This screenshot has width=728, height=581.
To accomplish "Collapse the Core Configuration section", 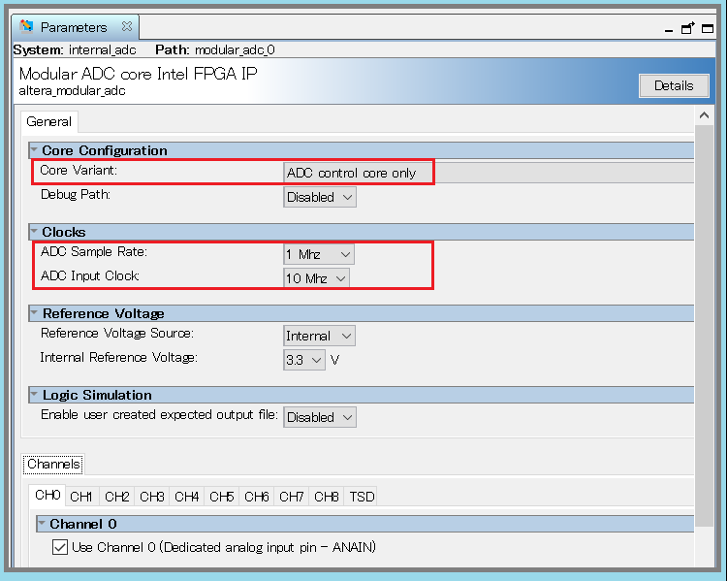I will [x=34, y=150].
